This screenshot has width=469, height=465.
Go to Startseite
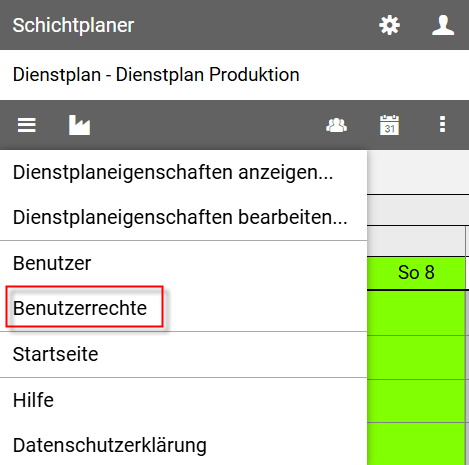pyautogui.click(x=183, y=354)
